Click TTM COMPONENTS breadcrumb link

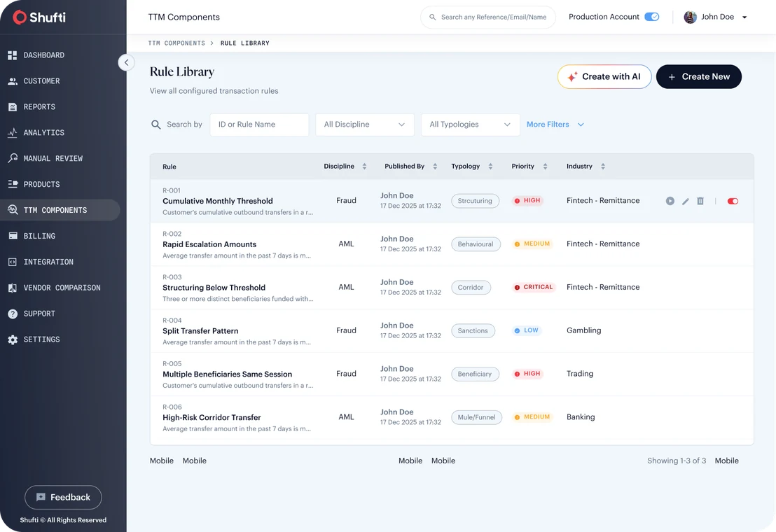[176, 43]
